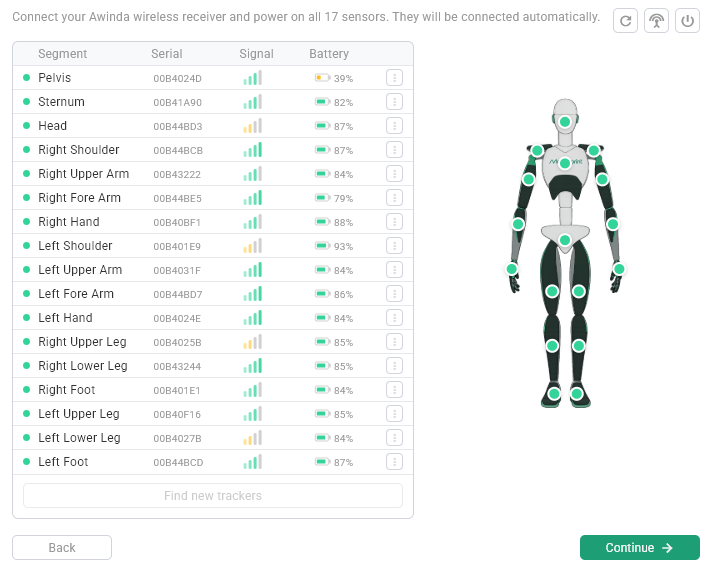Click the Back button
The image size is (711, 572).
tap(62, 548)
